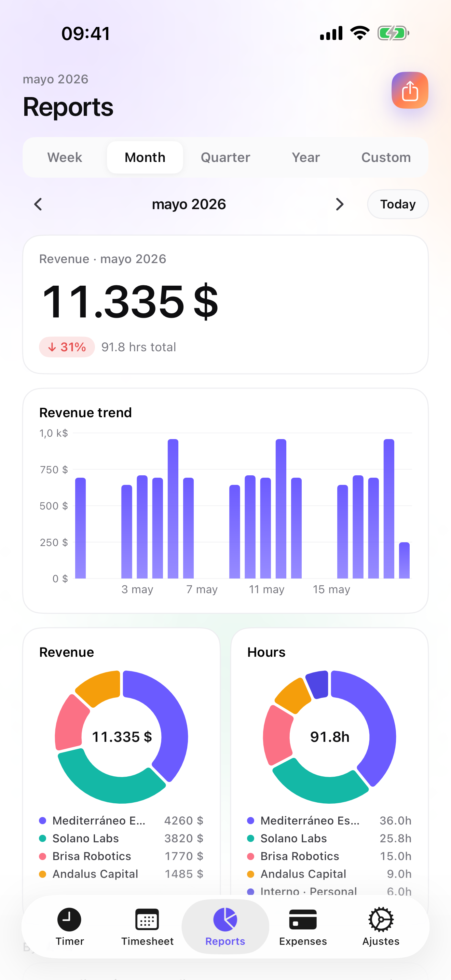Tap the tallest bar near 7 may
Screen dimensions: 451x980
pos(173,509)
